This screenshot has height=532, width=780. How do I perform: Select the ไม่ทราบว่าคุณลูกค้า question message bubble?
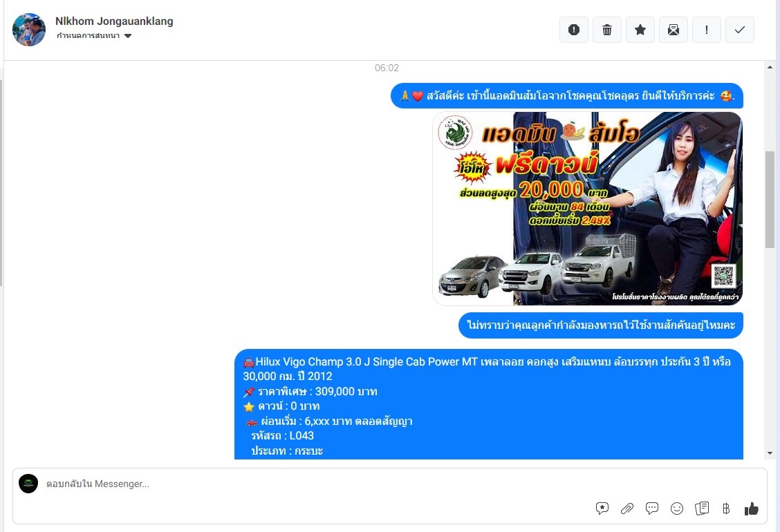[600, 325]
